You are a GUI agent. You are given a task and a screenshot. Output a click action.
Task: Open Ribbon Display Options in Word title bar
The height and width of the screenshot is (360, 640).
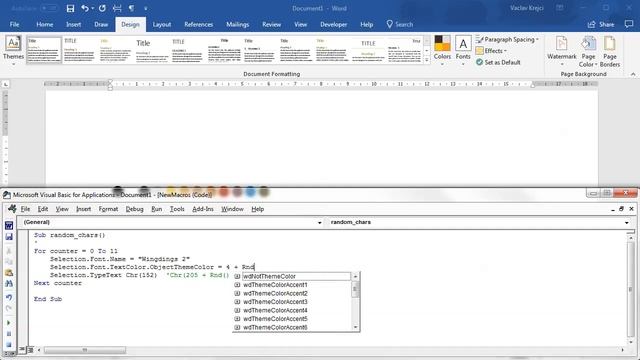(x=560, y=8)
